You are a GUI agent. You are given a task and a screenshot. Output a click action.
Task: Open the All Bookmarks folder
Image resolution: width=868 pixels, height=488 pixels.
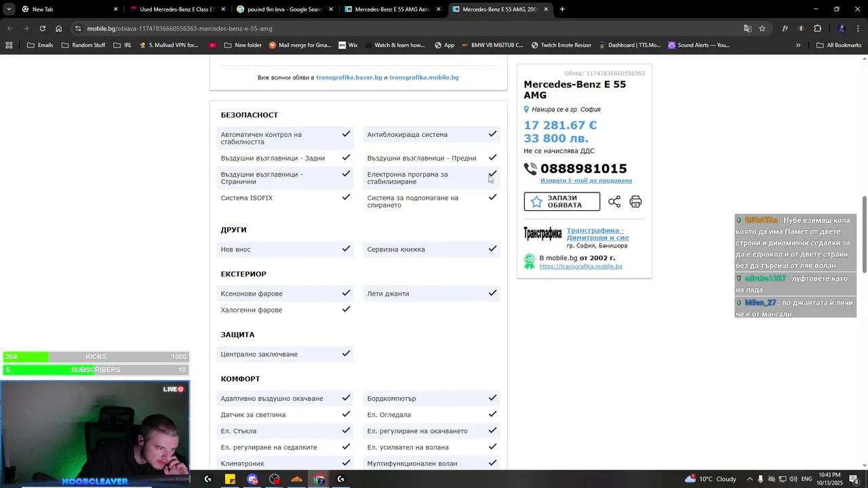click(x=839, y=45)
